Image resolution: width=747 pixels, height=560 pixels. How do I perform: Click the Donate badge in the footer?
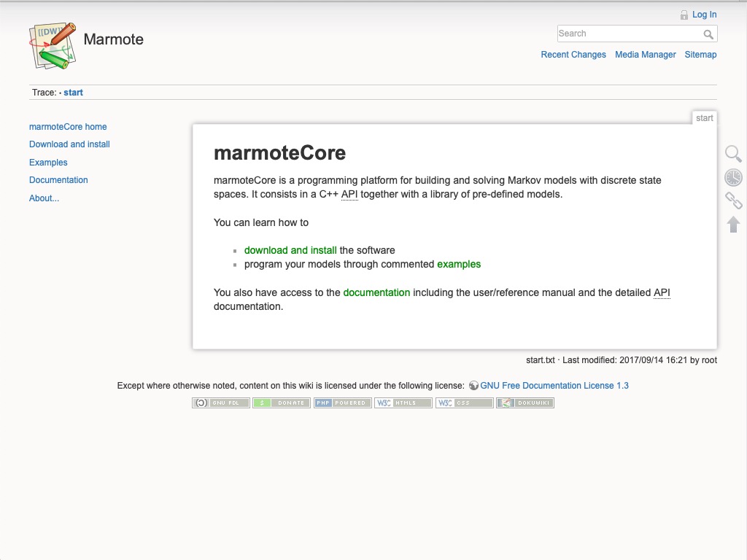coord(282,402)
